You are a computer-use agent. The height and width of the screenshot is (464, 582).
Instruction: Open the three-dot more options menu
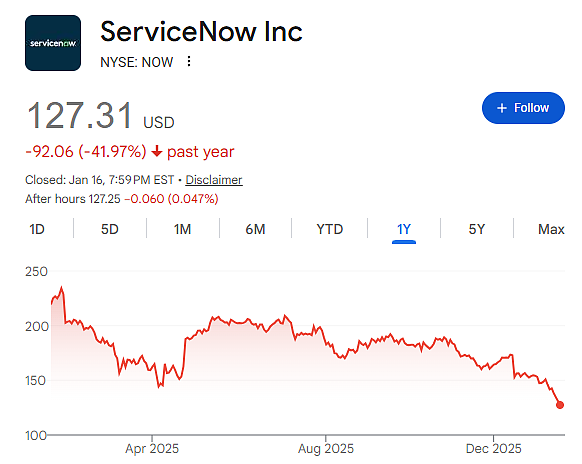pos(189,61)
